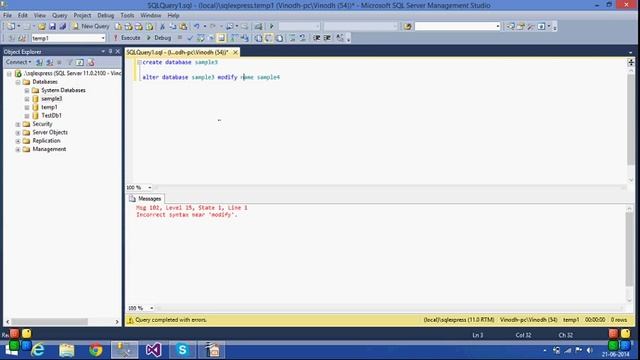Open the Query menu

(59, 16)
